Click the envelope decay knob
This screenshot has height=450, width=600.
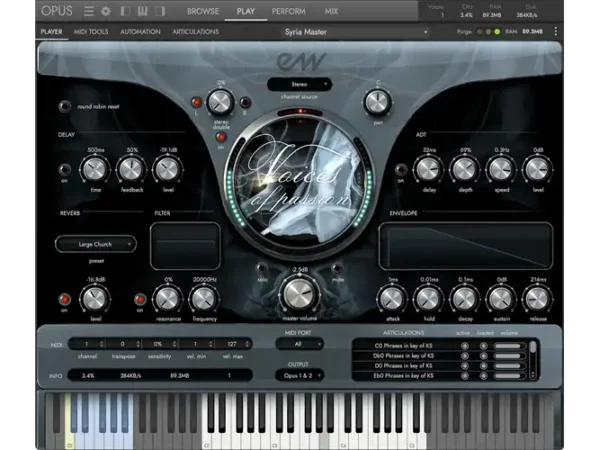(x=465, y=299)
